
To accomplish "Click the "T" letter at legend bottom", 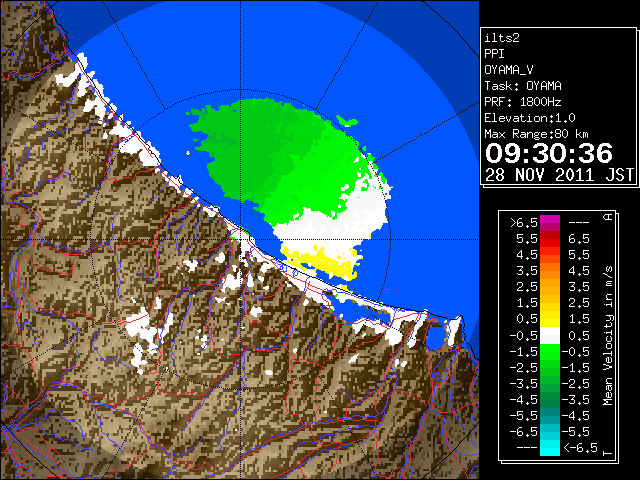I will 608,453.
